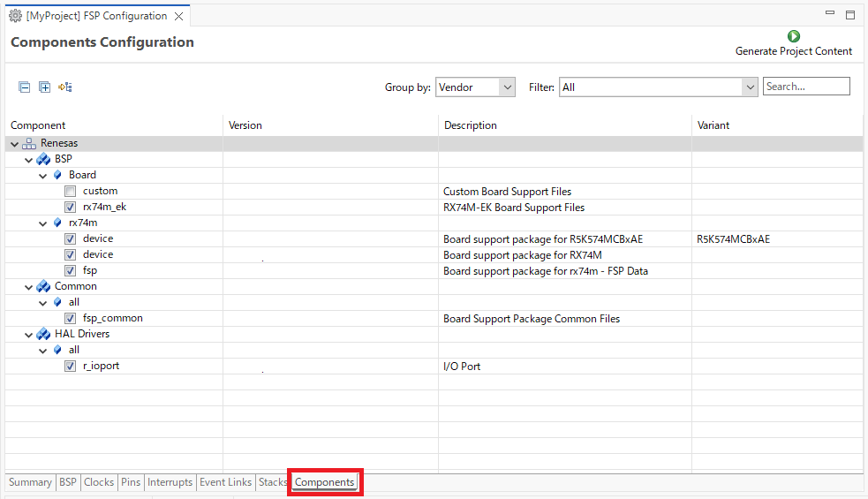868x499 pixels.
Task: Click the diamond icon under Common
Action: pyautogui.click(x=57, y=302)
